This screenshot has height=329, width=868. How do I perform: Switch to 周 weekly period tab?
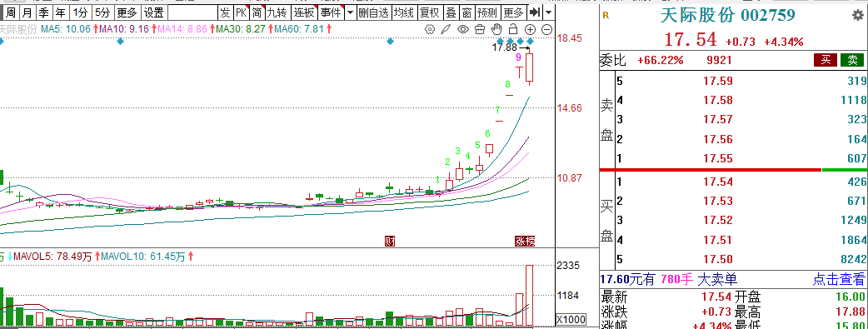(x=11, y=12)
